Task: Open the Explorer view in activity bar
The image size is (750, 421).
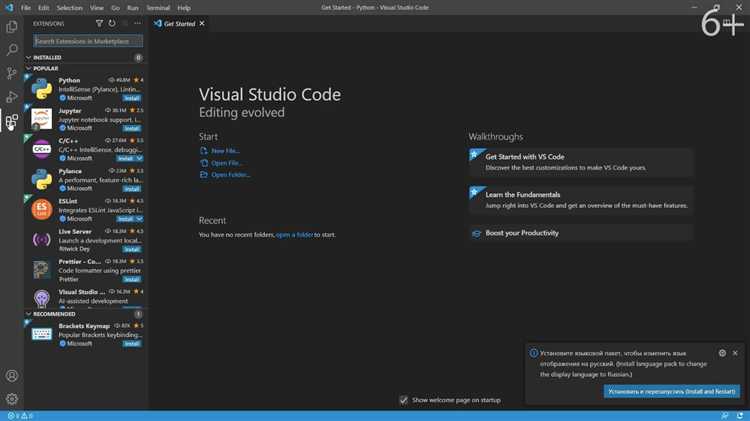Action: [x=12, y=27]
